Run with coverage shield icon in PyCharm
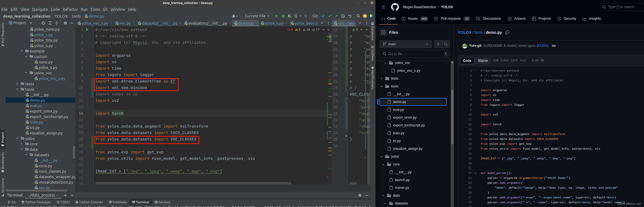The width and height of the screenshot is (644, 207). [289, 16]
